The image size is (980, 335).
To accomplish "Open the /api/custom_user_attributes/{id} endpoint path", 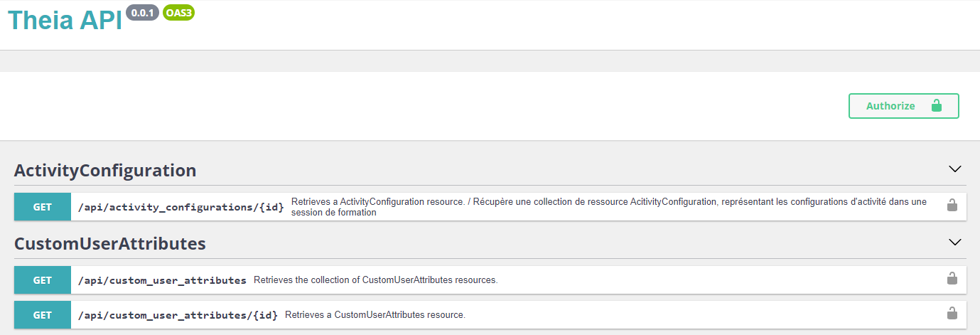I will tap(178, 315).
